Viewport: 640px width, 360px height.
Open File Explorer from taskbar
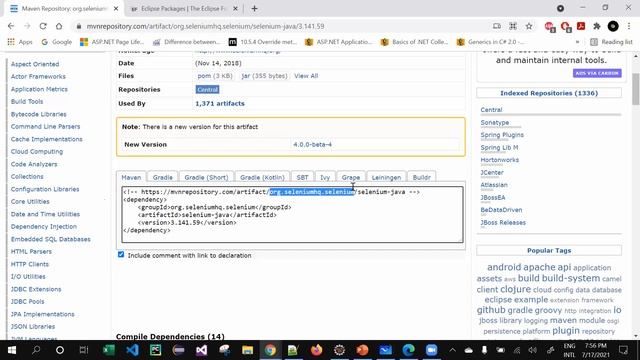pos(247,350)
